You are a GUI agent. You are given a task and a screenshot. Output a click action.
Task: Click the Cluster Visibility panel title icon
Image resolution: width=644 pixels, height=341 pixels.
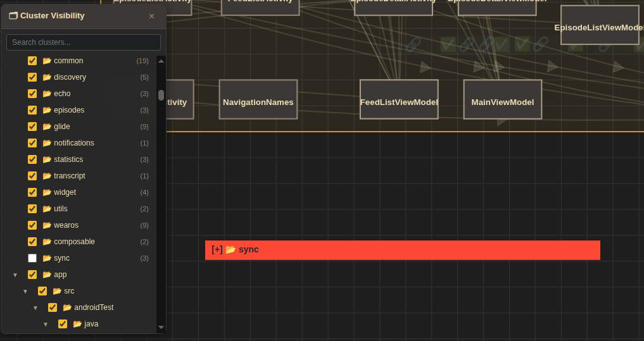[x=13, y=16]
